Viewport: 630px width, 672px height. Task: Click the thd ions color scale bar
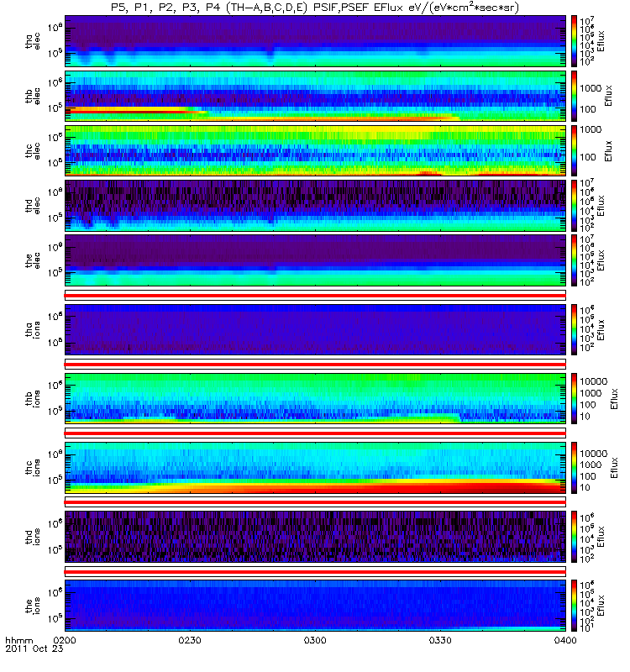click(x=574, y=537)
